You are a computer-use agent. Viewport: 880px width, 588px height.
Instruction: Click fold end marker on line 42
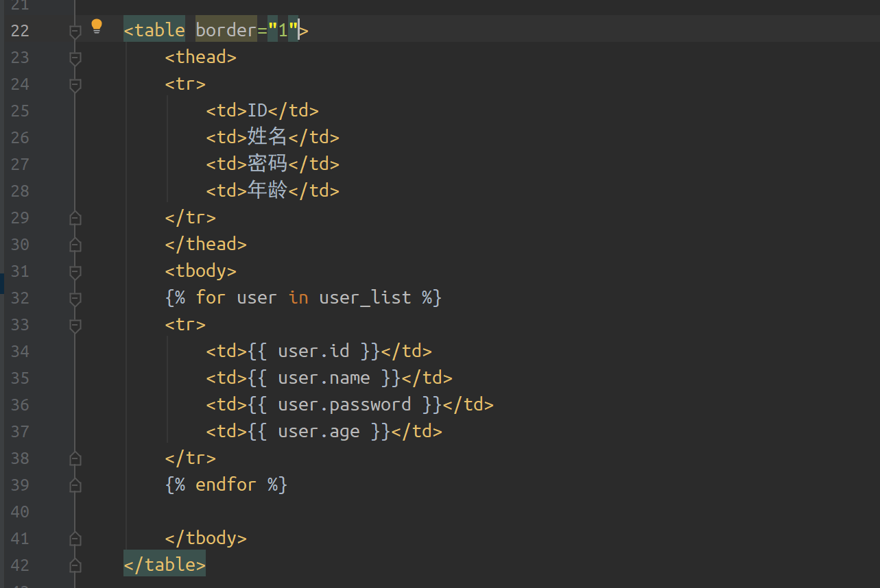click(x=75, y=565)
